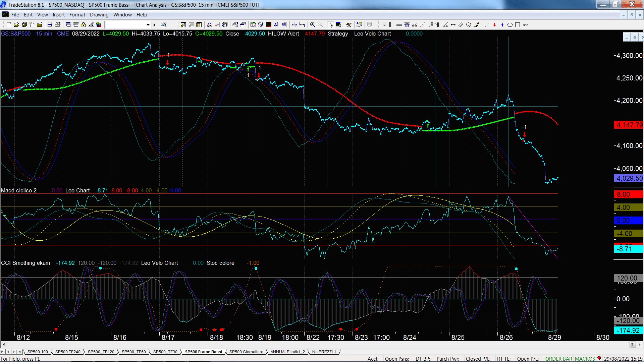Click the Open folder icon
The width and height of the screenshot is (644, 362).
[x=16, y=25]
